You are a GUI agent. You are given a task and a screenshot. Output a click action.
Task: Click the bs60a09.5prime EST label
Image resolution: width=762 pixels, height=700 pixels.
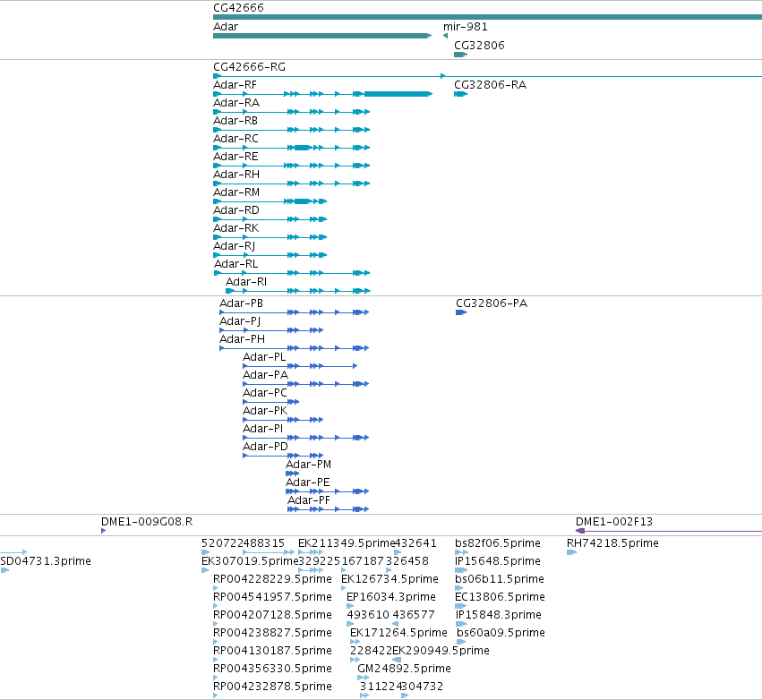tap(501, 633)
